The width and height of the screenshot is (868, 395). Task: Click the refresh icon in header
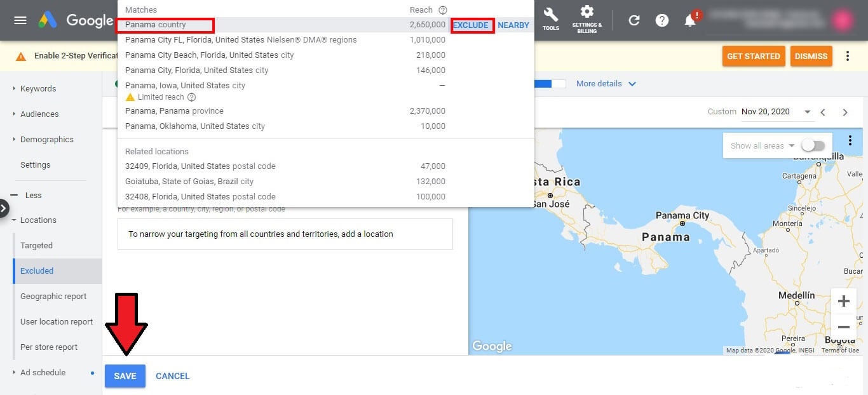coord(634,20)
